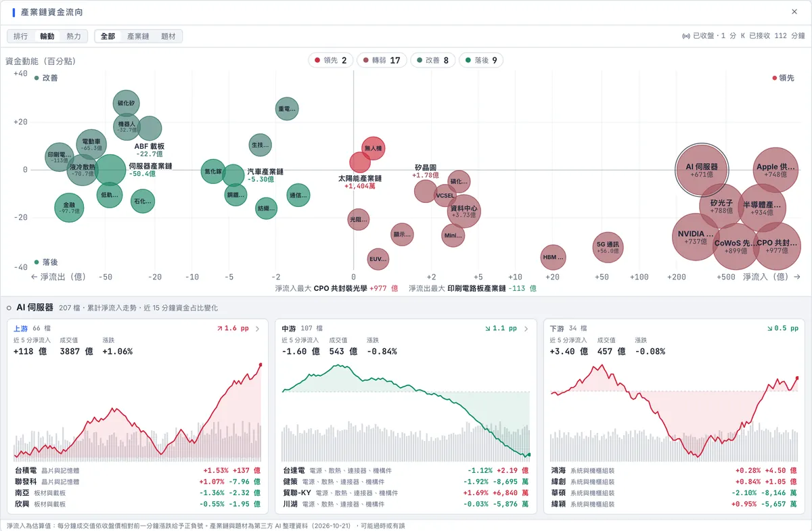Click the 氮化鎵 bubble

pyautogui.click(x=213, y=171)
